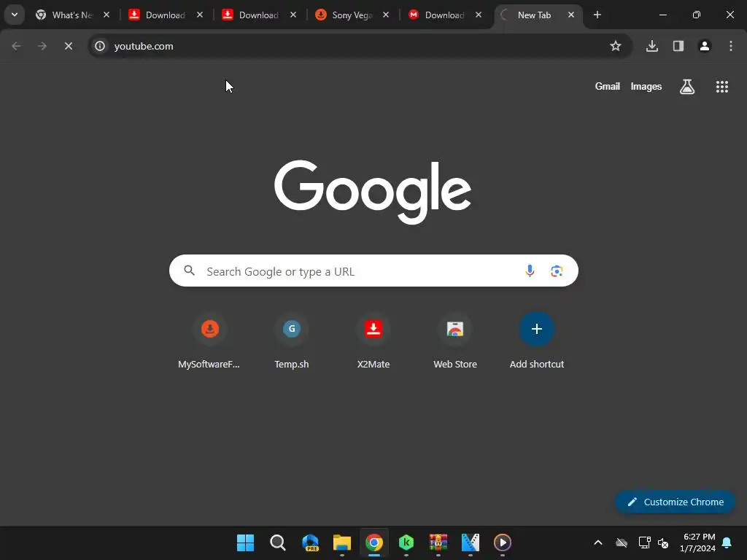Switch to the second red Download tab
Image resolution: width=747 pixels, height=560 pixels.
coord(259,15)
